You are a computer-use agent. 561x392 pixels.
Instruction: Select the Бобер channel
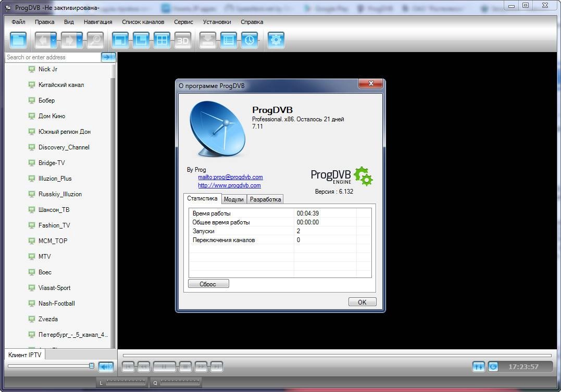coord(46,100)
